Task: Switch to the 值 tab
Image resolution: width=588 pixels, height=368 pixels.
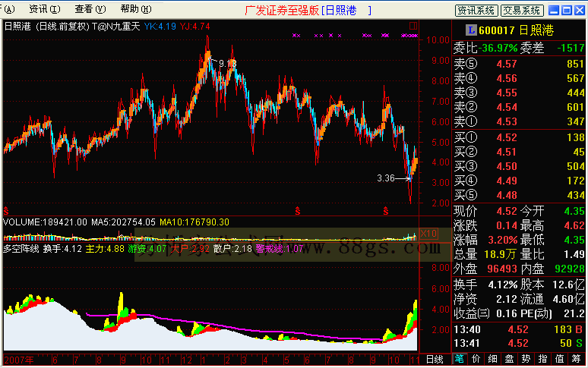Action: tap(559, 359)
